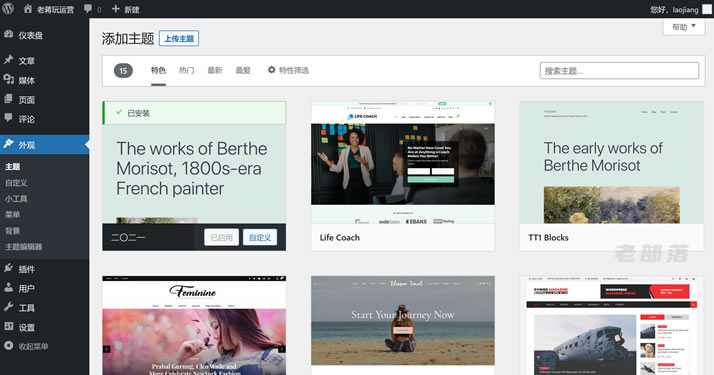Select 主题 submenu under 外观
Viewport: 714px width, 375px height.
(x=13, y=167)
